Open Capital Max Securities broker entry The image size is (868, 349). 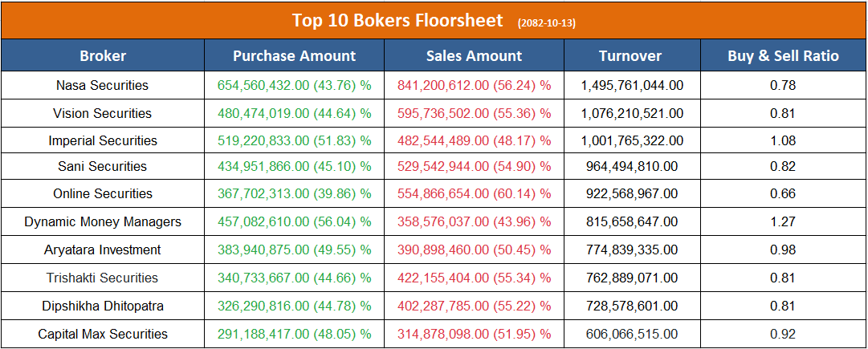click(102, 334)
